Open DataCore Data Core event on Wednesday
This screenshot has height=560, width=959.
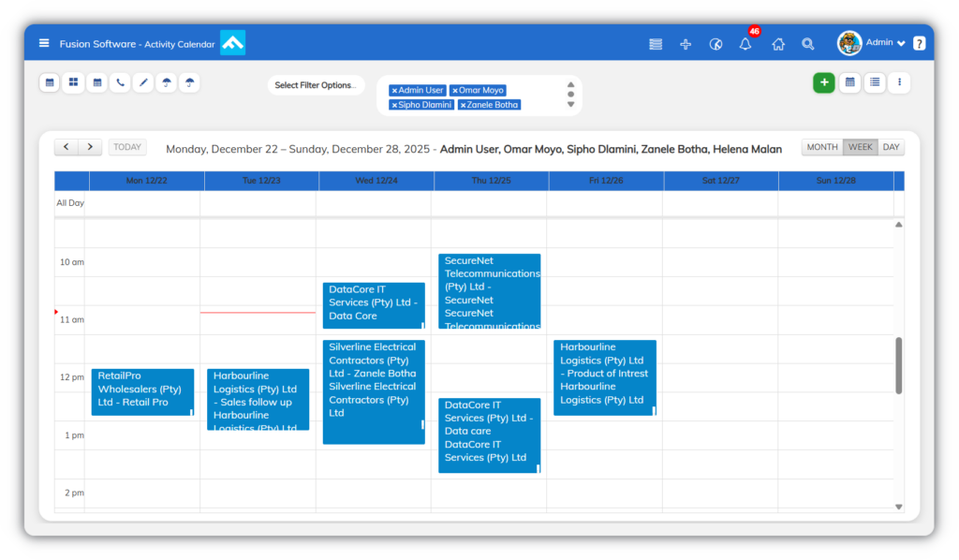coord(374,305)
